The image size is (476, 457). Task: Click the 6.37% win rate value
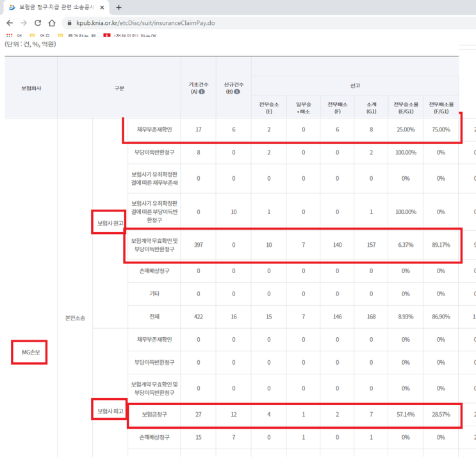406,245
